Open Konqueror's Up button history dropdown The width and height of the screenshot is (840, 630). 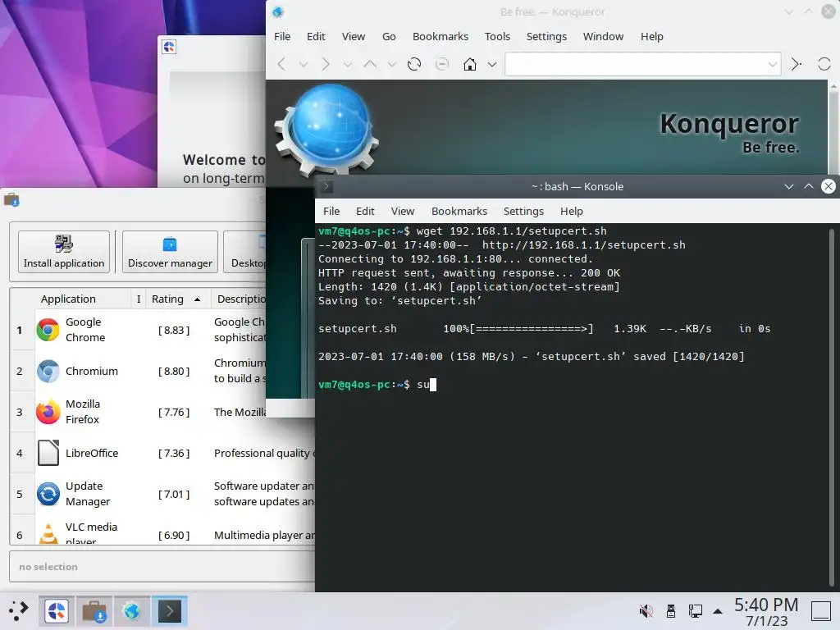(x=392, y=65)
